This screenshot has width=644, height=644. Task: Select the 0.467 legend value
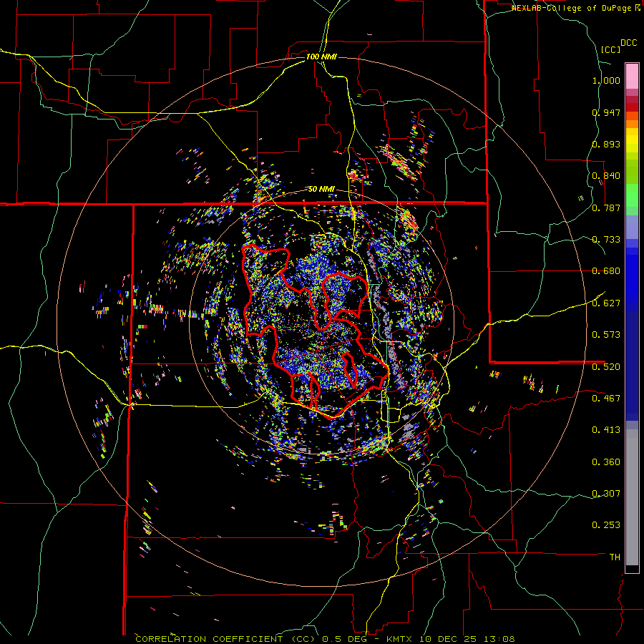[606, 398]
